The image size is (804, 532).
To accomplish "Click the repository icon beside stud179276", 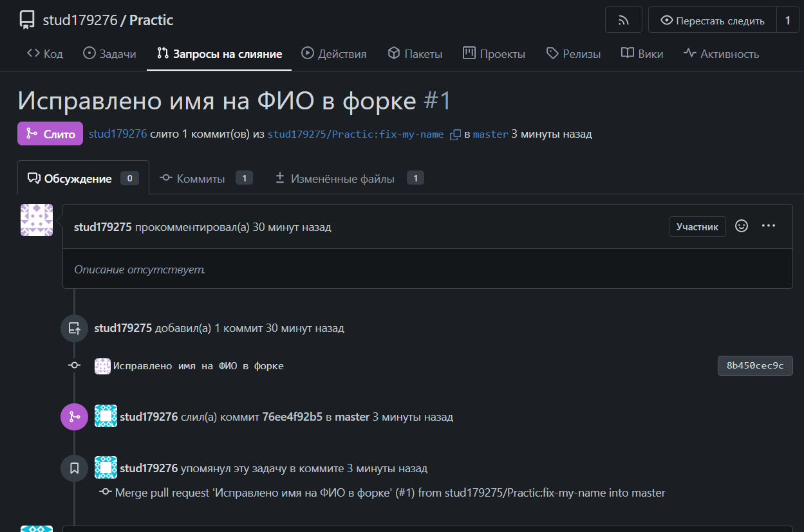I will coord(27,20).
